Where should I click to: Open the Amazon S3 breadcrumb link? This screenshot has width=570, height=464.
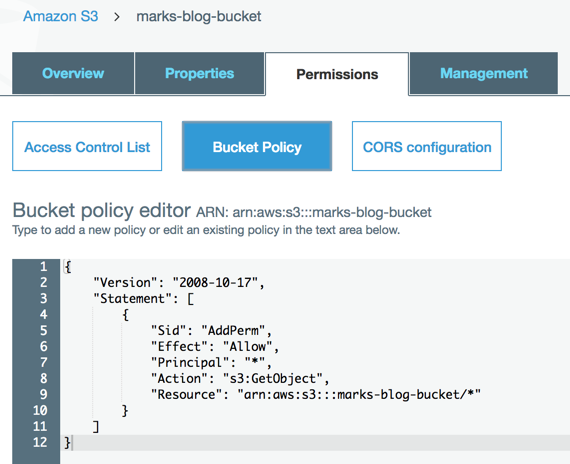tap(61, 16)
